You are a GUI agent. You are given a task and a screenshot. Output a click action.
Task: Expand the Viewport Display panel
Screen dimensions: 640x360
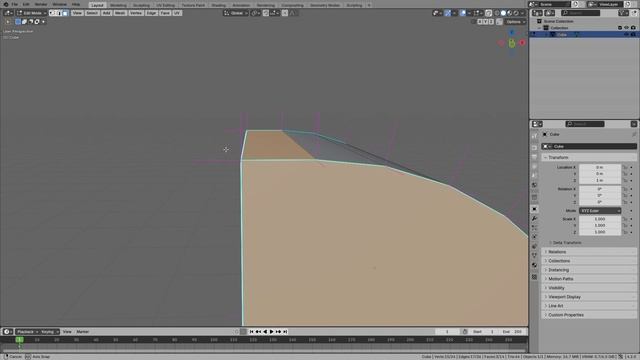tap(589, 297)
